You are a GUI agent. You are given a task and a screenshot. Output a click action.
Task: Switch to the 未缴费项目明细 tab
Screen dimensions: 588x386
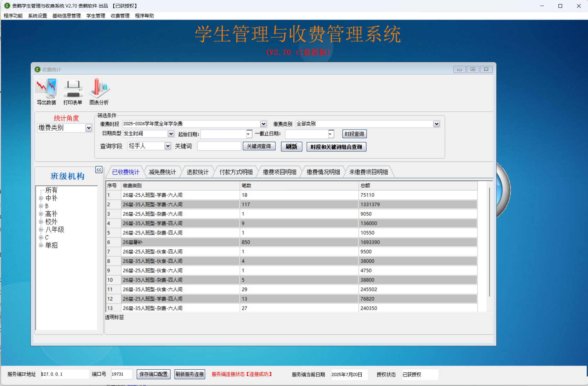pos(369,172)
